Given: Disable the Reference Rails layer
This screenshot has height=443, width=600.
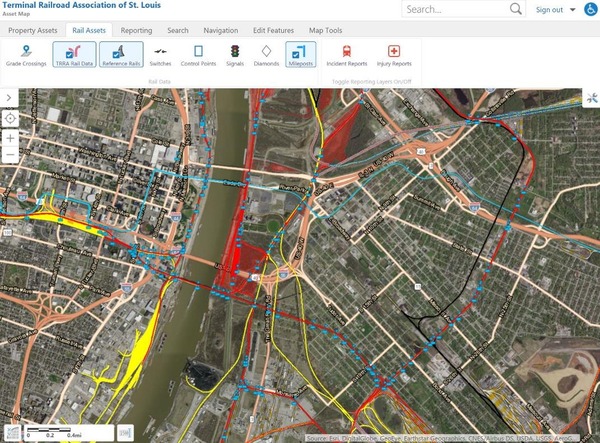Looking at the screenshot, I should pyautogui.click(x=120, y=55).
